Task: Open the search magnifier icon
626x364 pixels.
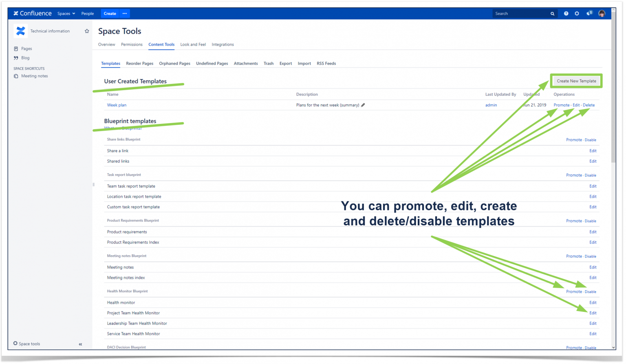Action: coord(552,13)
